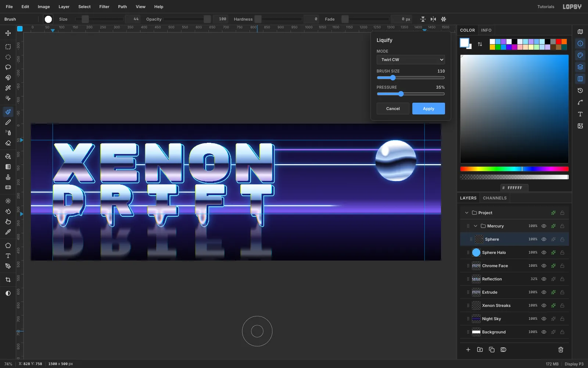Click the contrast half-circle tool icon
The width and height of the screenshot is (588, 368).
coord(8,293)
